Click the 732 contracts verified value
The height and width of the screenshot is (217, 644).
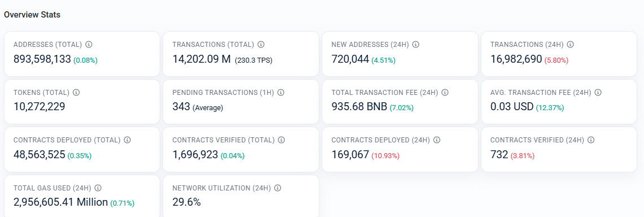click(500, 154)
